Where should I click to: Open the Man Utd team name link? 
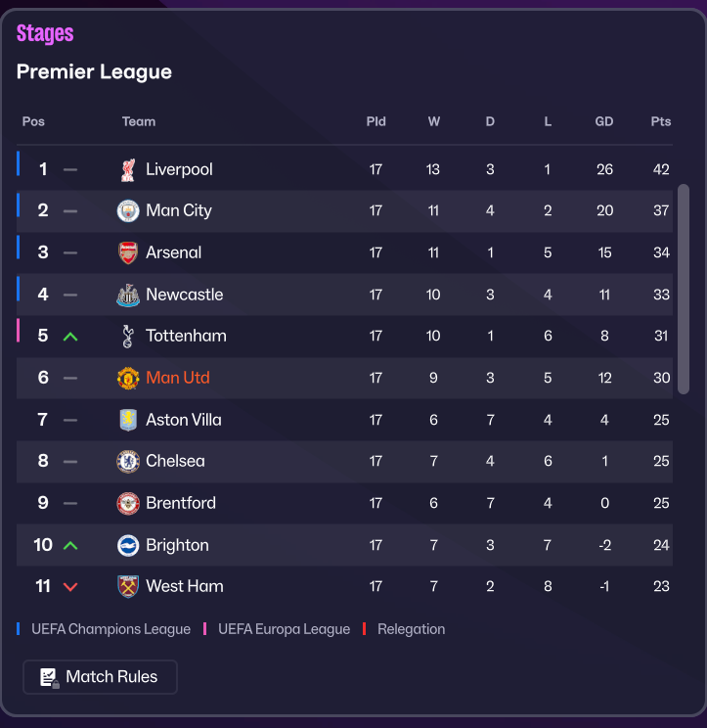coord(177,378)
